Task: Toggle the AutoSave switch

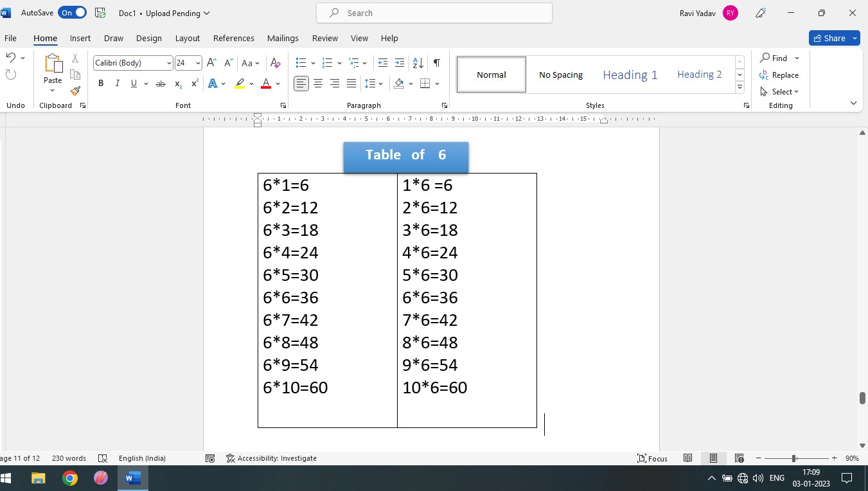Action: [72, 13]
